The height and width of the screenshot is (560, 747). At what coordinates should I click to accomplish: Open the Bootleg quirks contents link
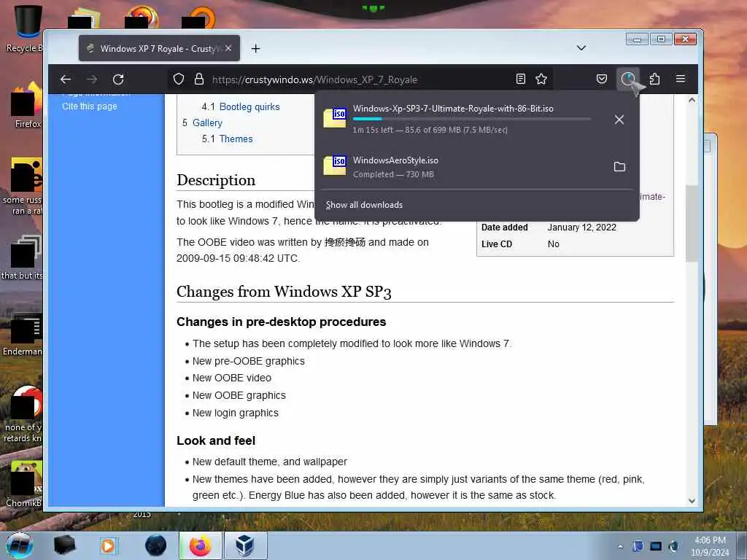[x=249, y=106]
